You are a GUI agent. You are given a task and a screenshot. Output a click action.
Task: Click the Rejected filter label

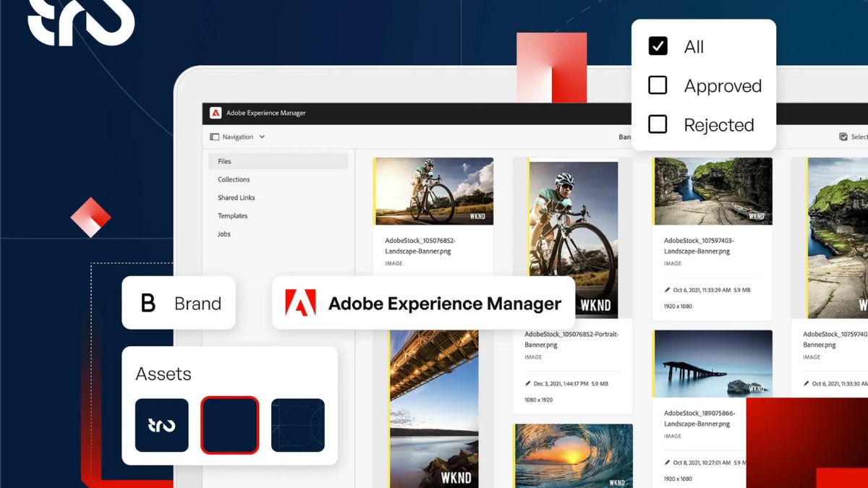click(719, 125)
